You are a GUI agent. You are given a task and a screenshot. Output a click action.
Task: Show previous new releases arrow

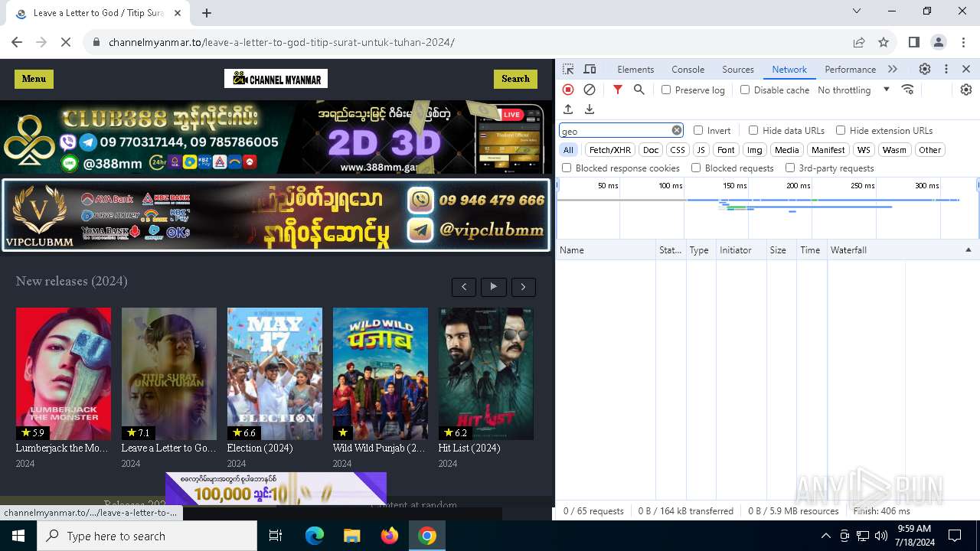(x=464, y=287)
